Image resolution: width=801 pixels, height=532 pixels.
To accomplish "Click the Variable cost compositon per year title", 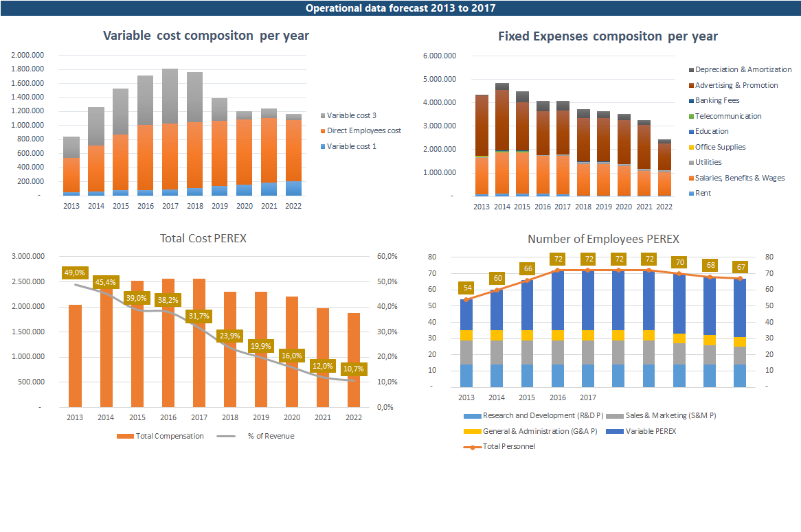I will 206,36.
